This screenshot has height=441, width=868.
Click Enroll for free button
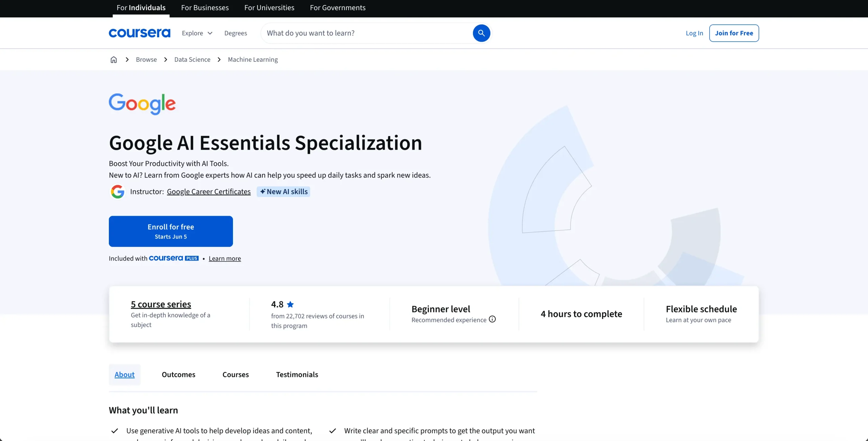pos(171,231)
